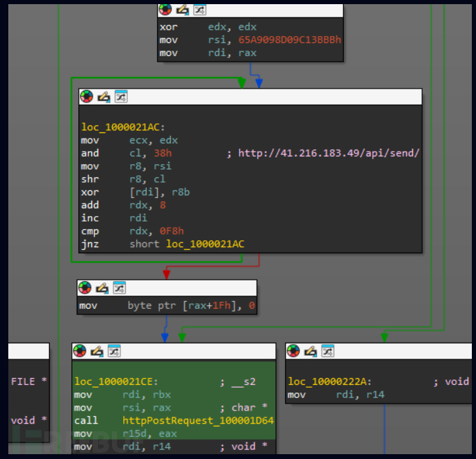This screenshot has height=459, width=476.
Task: Click the group nodes icon on the loc_1000021CE node
Action: tap(113, 351)
